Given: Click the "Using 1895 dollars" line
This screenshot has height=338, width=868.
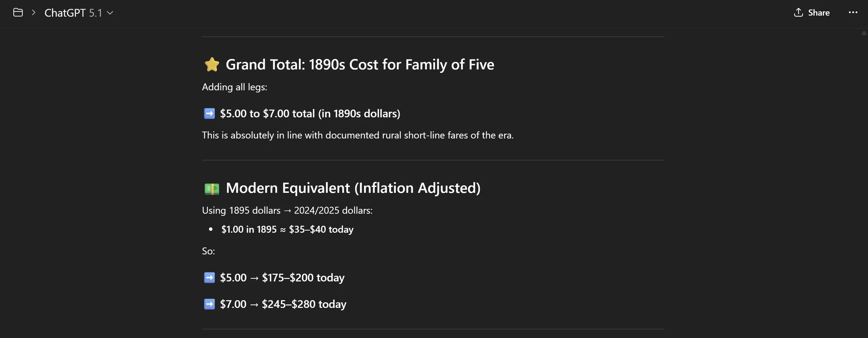Looking at the screenshot, I should (x=287, y=211).
